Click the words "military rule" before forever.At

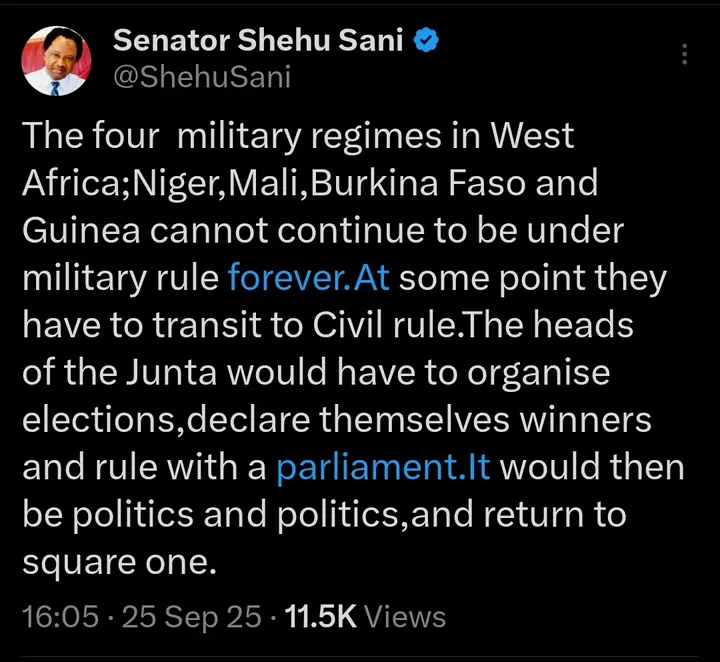(x=120, y=279)
